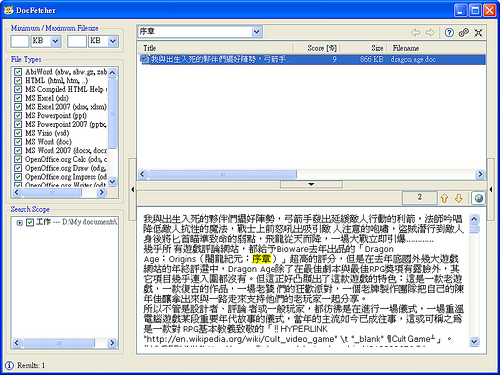Open the help question mark icon

[449, 32]
